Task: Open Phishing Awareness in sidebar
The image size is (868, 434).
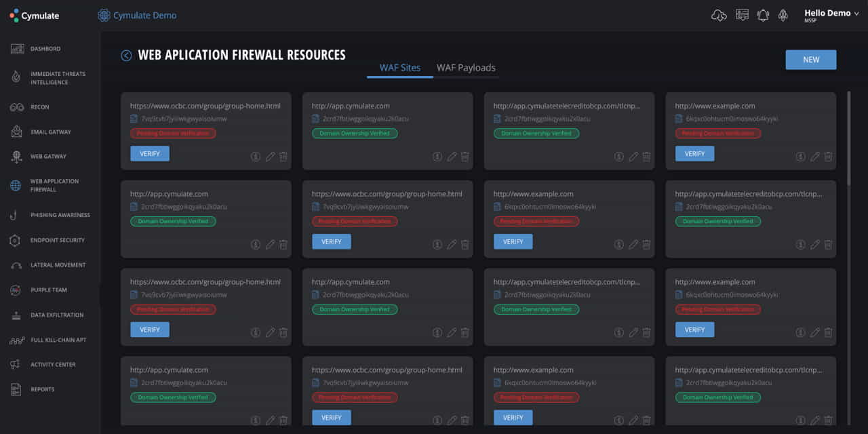Action: (x=60, y=215)
